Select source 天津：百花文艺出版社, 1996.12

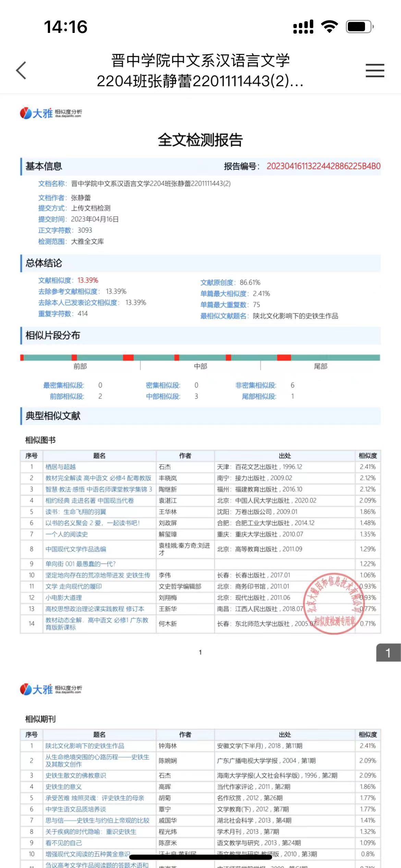tap(260, 467)
